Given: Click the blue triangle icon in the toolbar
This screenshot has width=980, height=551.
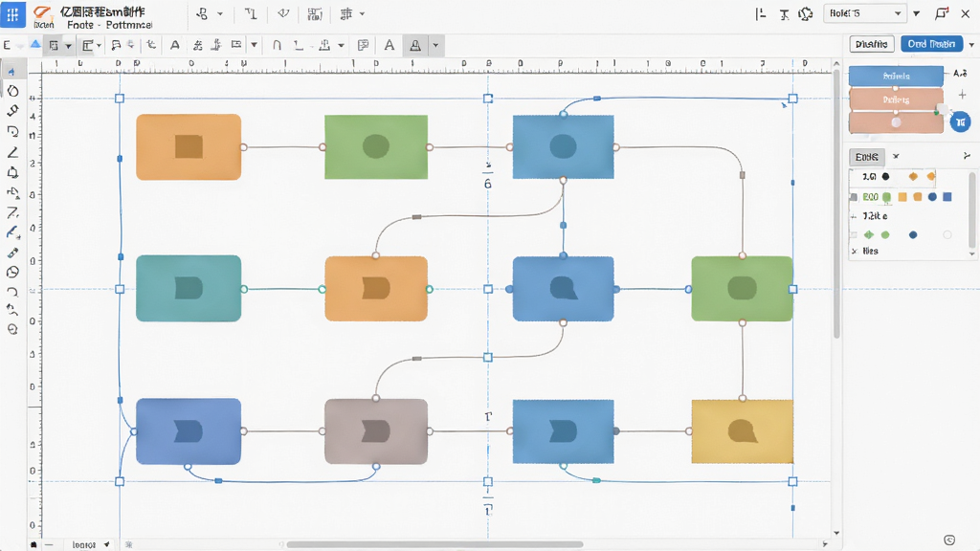Looking at the screenshot, I should 35,44.
